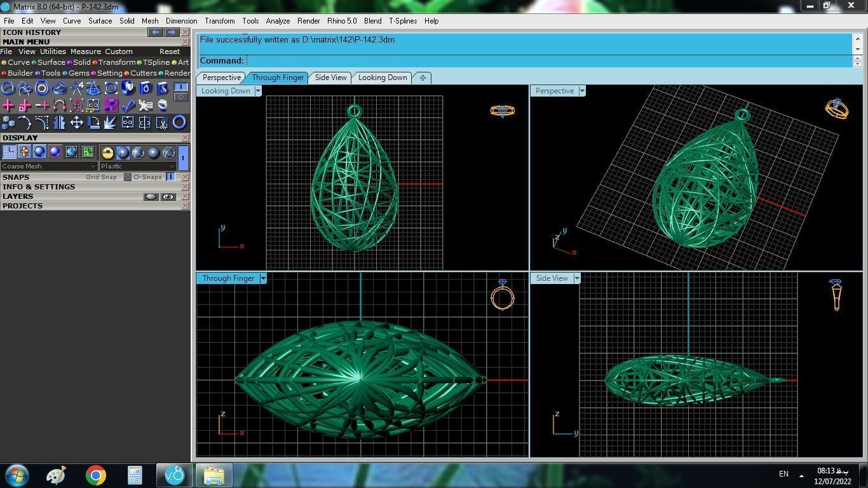Click the silver ring render icon
Viewport: 868px width, 488px height.
click(x=162, y=105)
